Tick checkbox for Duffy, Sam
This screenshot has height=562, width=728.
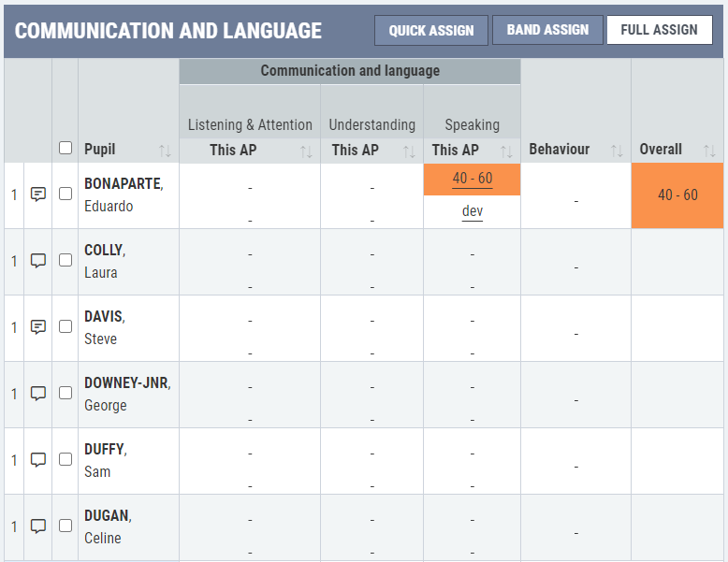coord(66,459)
